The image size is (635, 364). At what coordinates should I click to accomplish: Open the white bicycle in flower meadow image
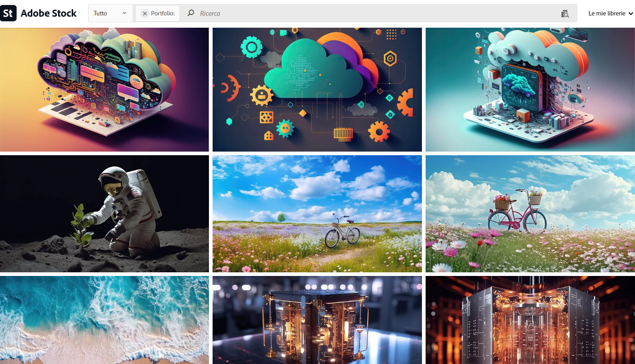pos(317,214)
